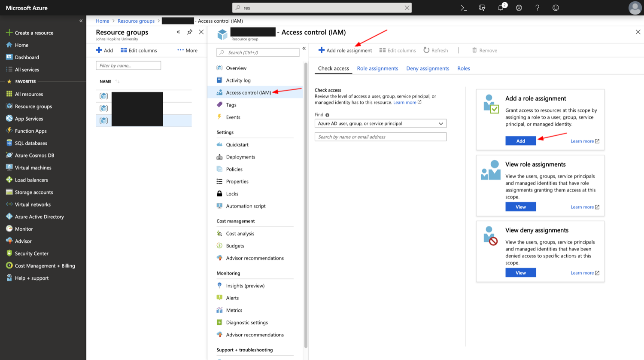Image resolution: width=644 pixels, height=360 pixels.
Task: Open the help question mark icon
Action: [x=537, y=8]
